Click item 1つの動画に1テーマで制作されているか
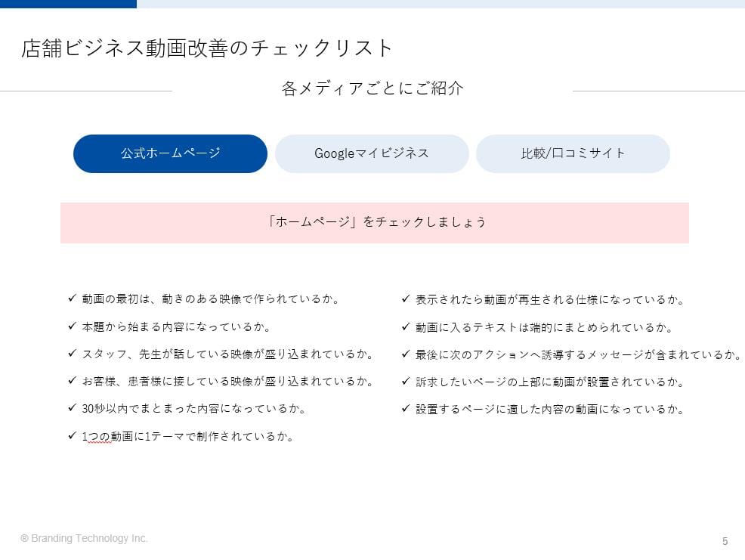The width and height of the screenshot is (745, 560). point(187,436)
